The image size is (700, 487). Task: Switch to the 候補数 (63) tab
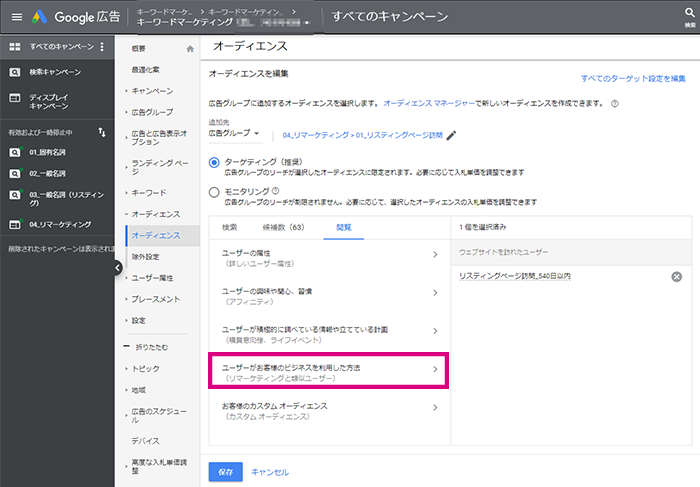pyautogui.click(x=283, y=227)
